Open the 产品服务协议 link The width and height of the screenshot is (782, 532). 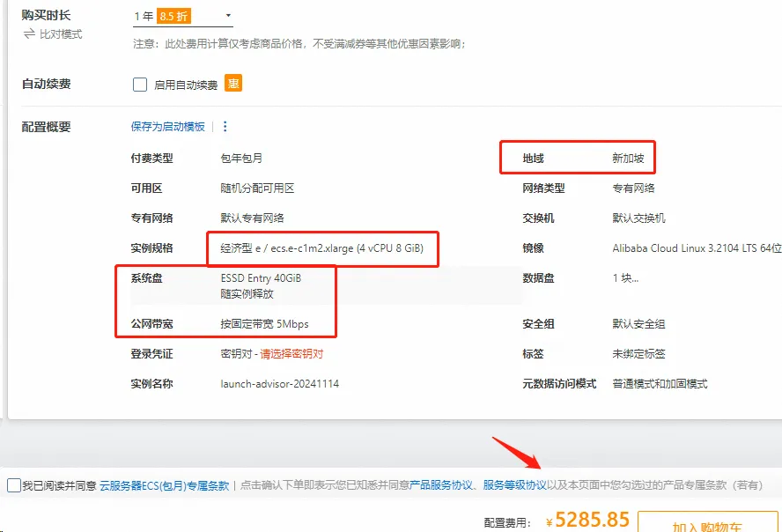point(440,485)
